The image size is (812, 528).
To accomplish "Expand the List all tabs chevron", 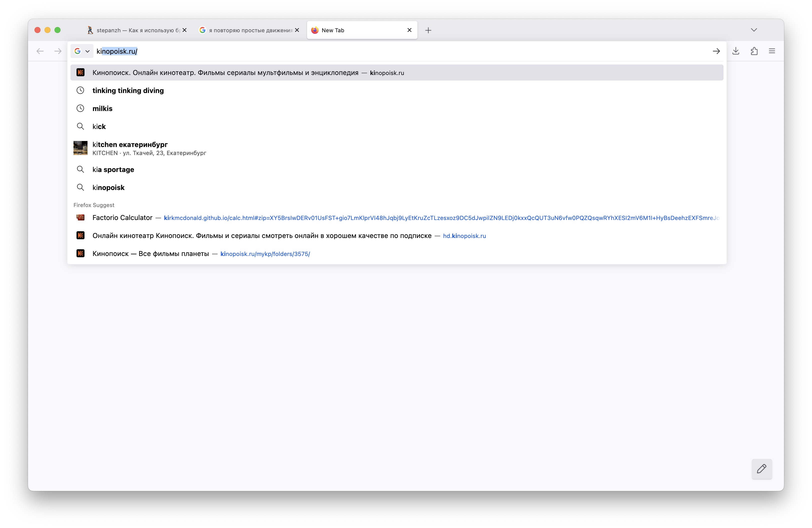I will tap(754, 30).
